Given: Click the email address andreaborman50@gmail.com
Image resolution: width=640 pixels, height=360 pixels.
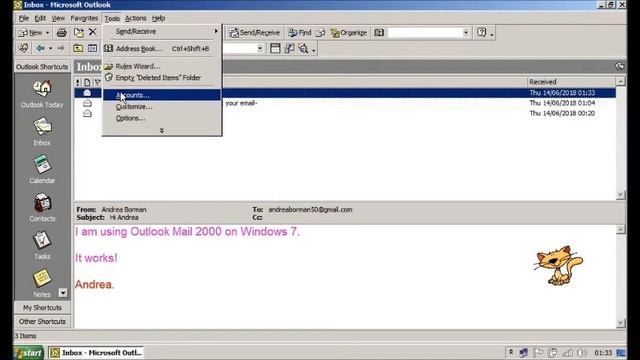Looking at the screenshot, I should pos(310,209).
